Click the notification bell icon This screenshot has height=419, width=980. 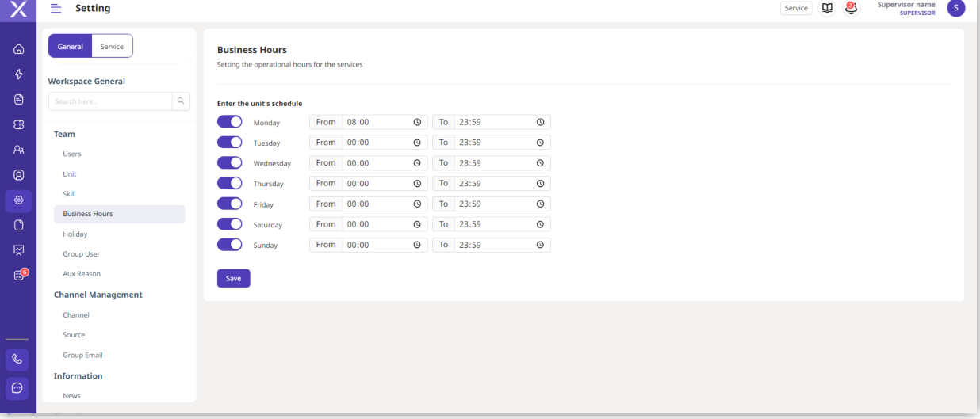pyautogui.click(x=851, y=8)
